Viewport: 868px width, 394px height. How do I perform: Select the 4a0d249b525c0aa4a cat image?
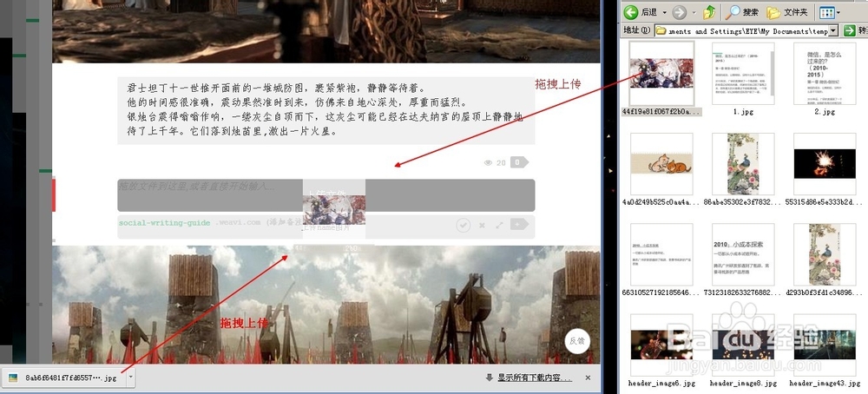(662, 164)
